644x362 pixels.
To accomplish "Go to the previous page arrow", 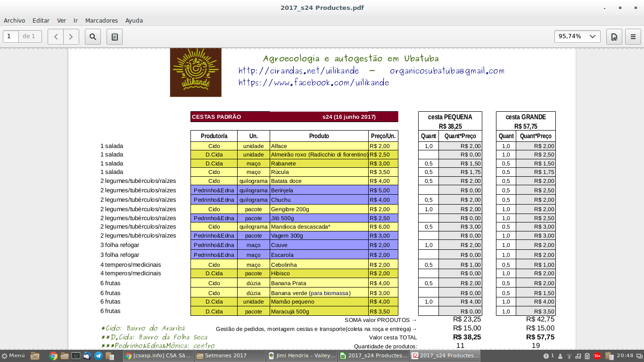I will coord(56,36).
